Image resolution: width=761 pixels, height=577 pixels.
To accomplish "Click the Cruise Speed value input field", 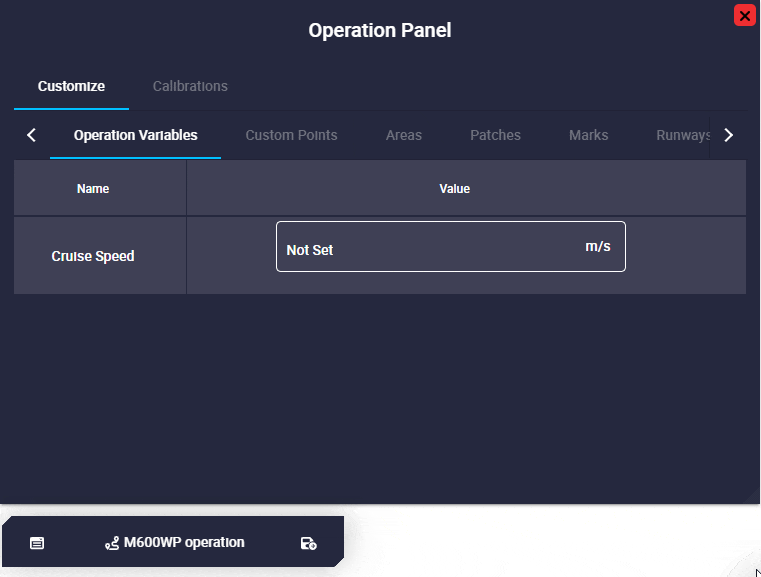I will 450,247.
